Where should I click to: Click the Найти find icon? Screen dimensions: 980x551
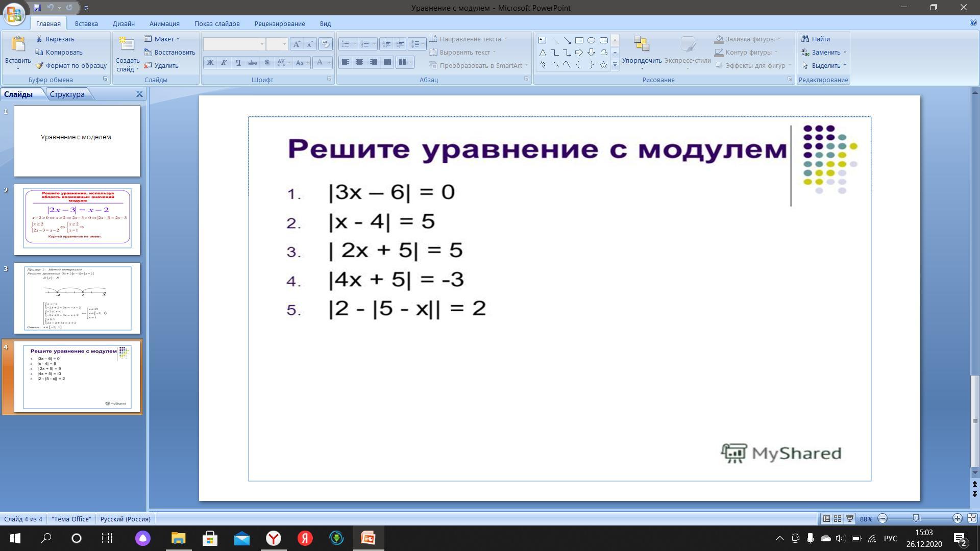point(805,39)
